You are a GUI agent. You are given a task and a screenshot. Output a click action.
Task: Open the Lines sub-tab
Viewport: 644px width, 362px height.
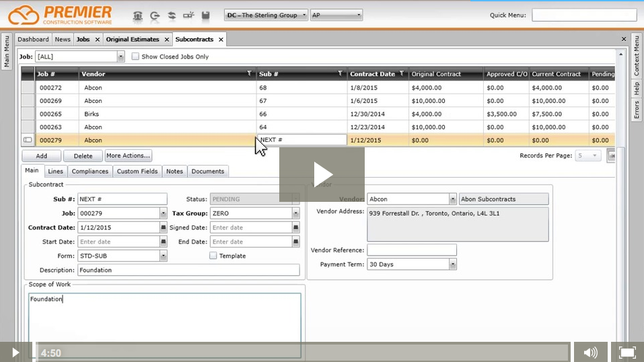[55, 172]
